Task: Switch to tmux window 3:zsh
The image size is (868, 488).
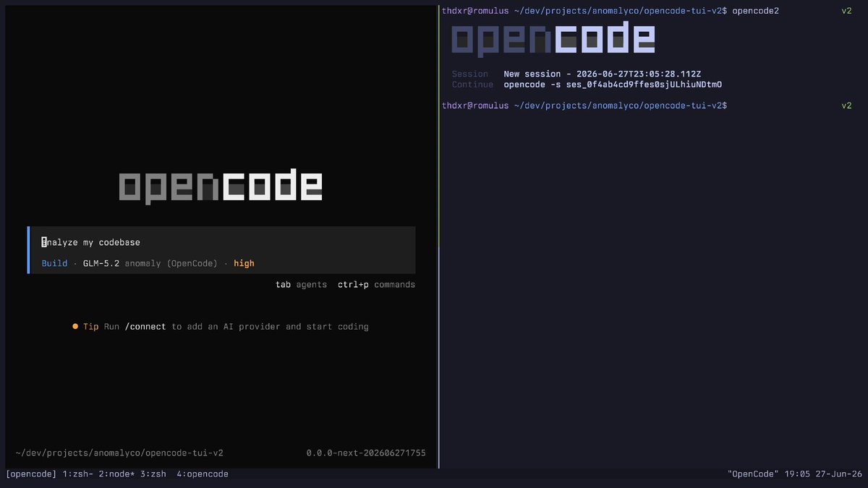Action: [153, 474]
